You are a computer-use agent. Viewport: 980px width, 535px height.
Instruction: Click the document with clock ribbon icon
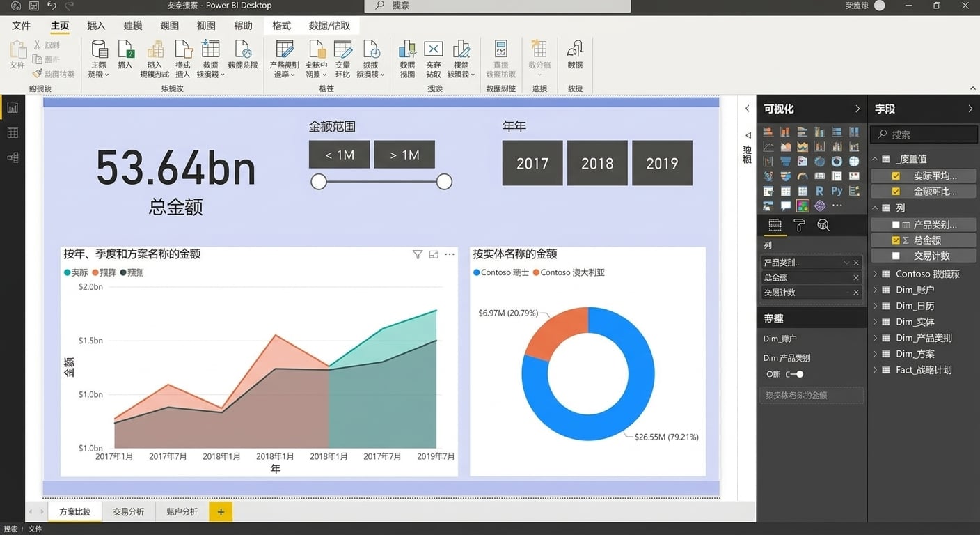[x=371, y=49]
